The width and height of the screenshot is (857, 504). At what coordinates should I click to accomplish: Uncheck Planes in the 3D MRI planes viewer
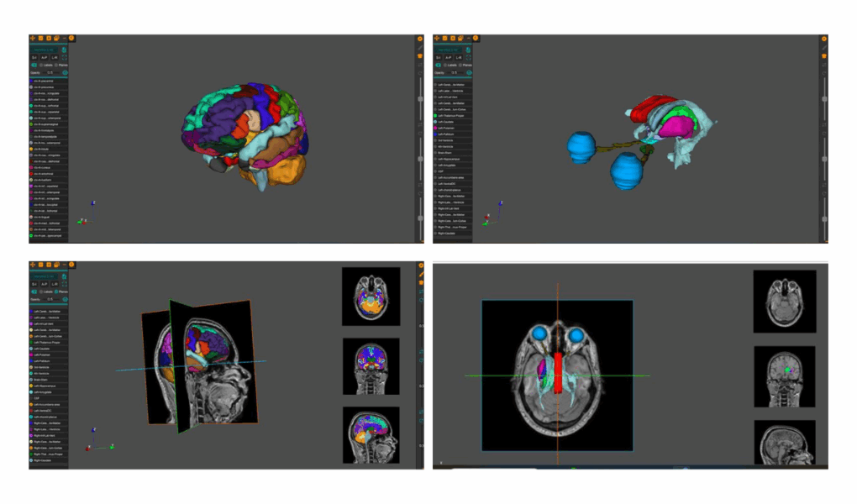click(57, 291)
